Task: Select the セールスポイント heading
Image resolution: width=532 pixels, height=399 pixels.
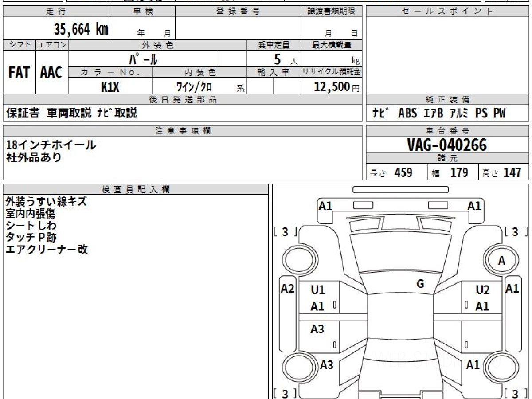Action: (448, 12)
